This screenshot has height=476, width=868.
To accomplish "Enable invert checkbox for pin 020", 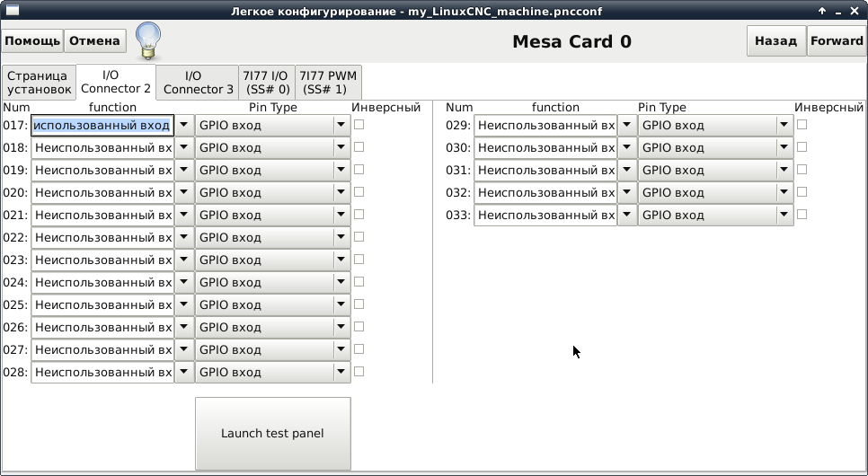I will [x=359, y=191].
